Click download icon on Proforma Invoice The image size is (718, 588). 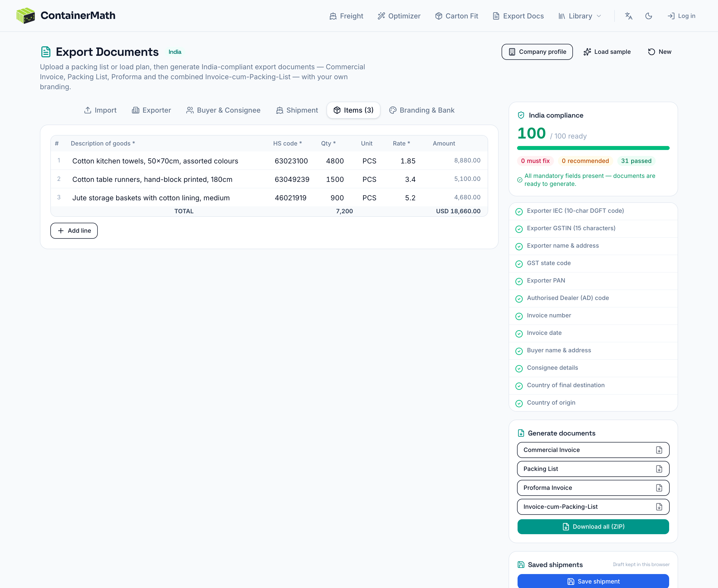pyautogui.click(x=659, y=488)
